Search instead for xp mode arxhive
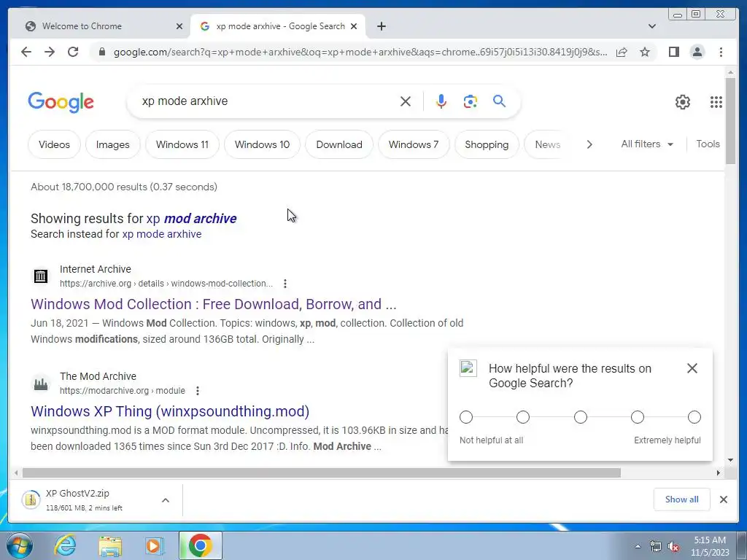Image resolution: width=747 pixels, height=560 pixels. (x=162, y=234)
